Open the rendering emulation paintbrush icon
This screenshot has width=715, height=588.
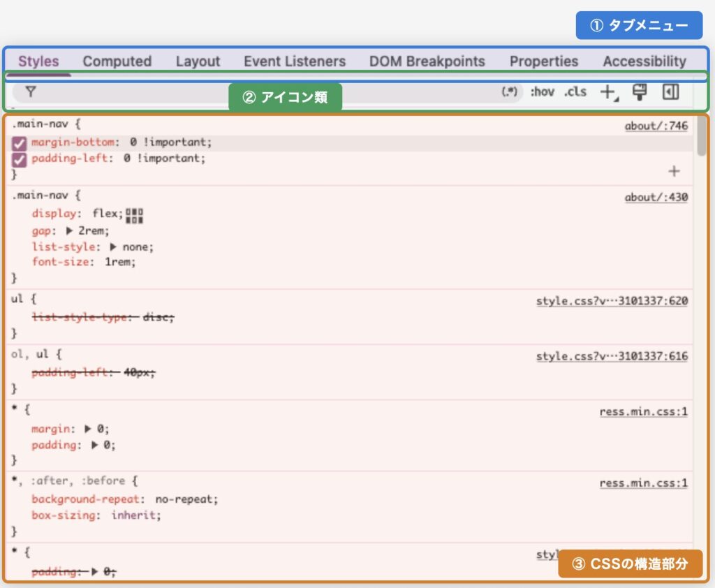640,92
